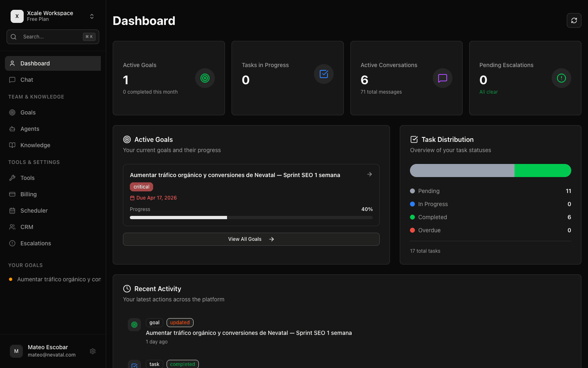Click inside the Search field
Image resolution: width=588 pixels, height=368 pixels.
pos(49,37)
